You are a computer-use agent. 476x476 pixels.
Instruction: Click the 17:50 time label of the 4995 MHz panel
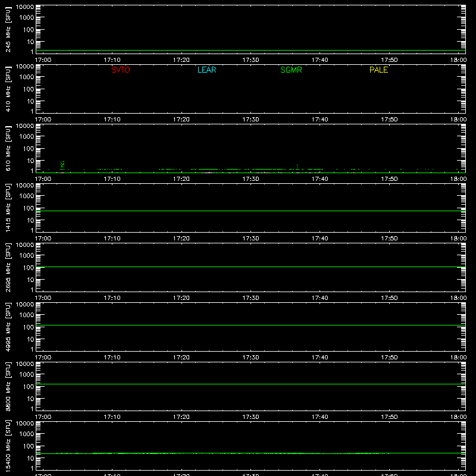click(x=389, y=358)
